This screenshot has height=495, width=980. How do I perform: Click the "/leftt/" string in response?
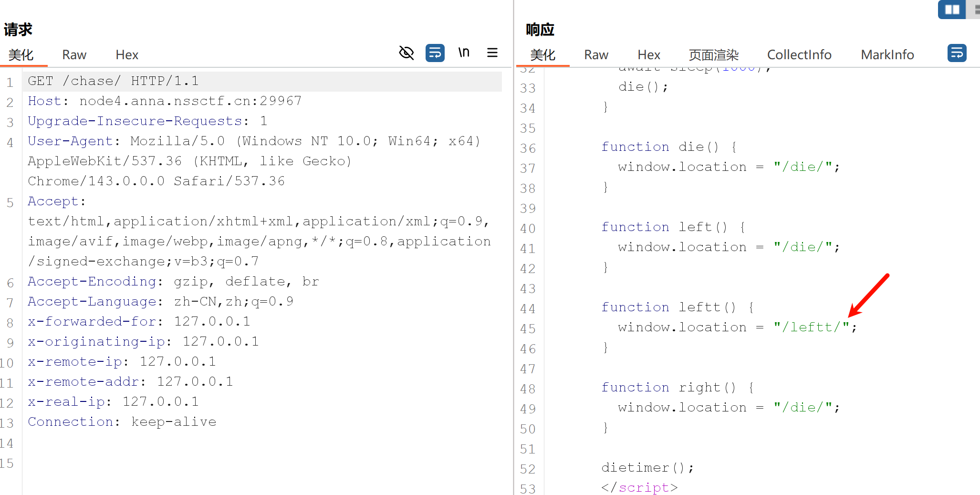812,327
